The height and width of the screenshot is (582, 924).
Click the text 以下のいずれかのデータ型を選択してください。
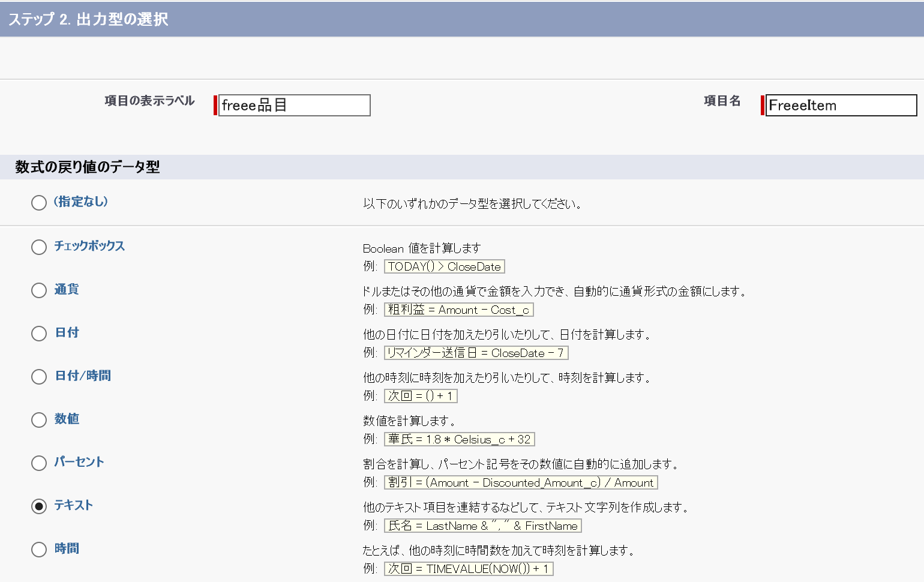pos(472,204)
